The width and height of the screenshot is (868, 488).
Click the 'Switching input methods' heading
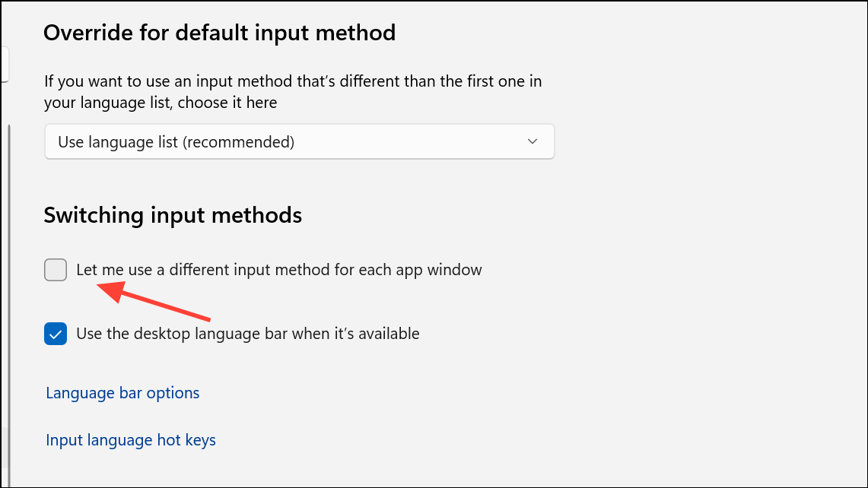[x=172, y=215]
